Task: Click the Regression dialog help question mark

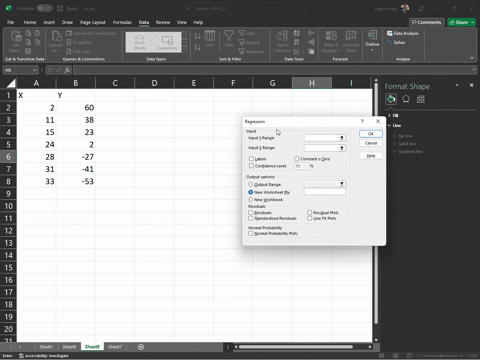Action: pos(362,121)
